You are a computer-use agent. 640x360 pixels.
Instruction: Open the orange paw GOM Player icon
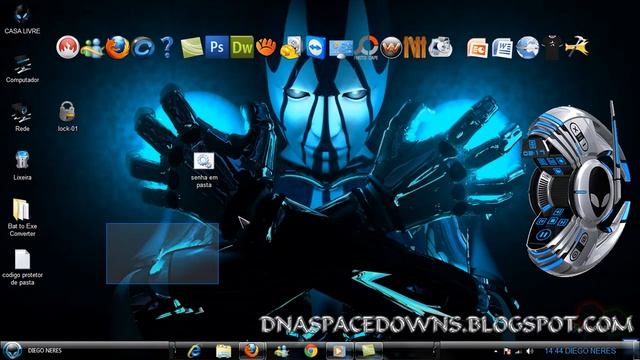click(266, 47)
